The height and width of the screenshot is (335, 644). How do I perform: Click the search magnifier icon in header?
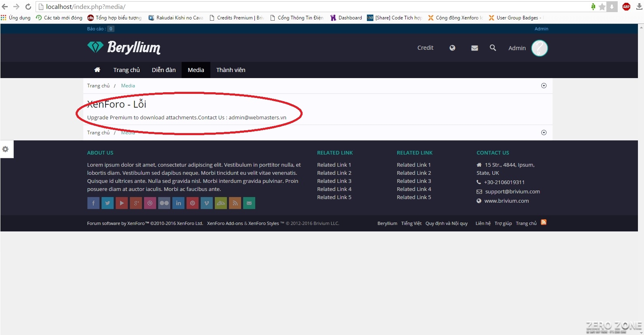click(x=493, y=48)
